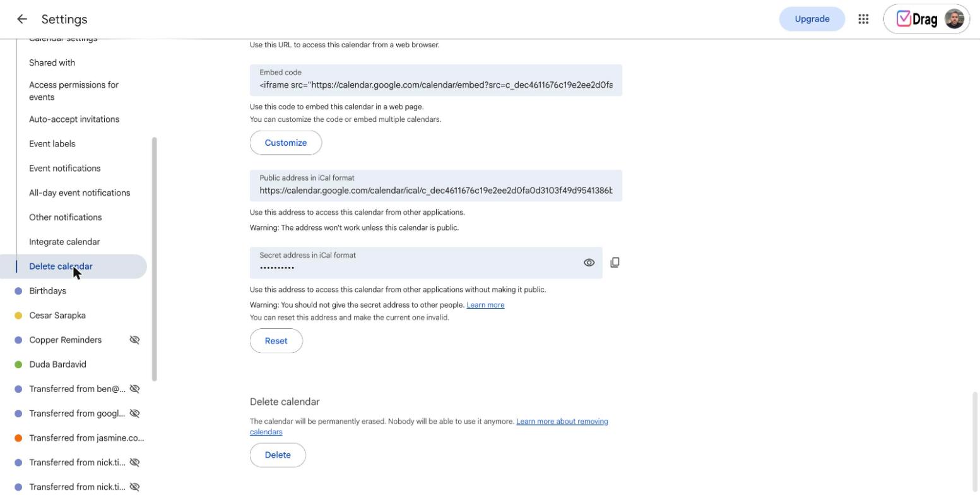Open Copper Reminders calendar settings
This screenshot has height=495, width=980.
point(66,340)
